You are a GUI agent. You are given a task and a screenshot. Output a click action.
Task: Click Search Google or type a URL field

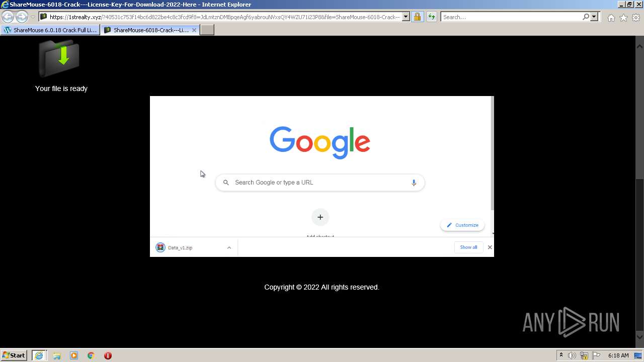[x=320, y=183]
